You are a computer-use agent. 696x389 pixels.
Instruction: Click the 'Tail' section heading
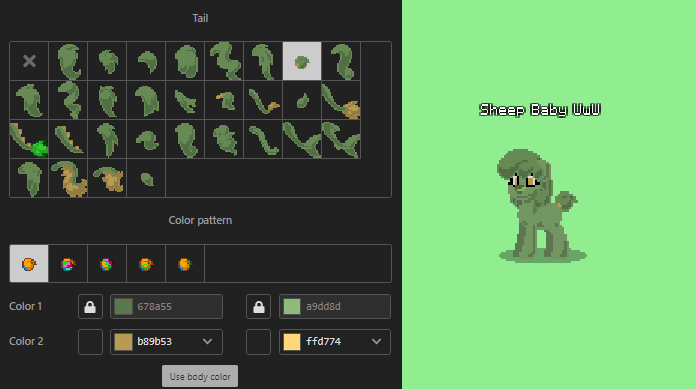pyautogui.click(x=200, y=18)
